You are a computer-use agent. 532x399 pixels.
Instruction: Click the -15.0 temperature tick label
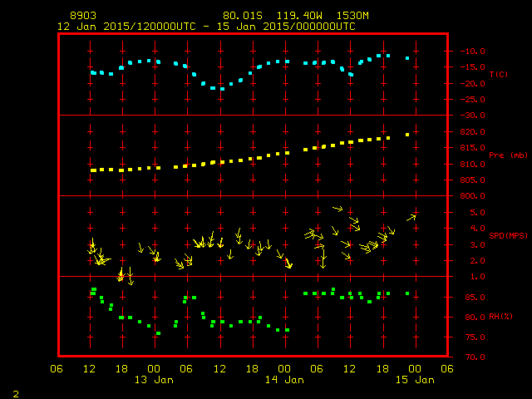coord(472,67)
